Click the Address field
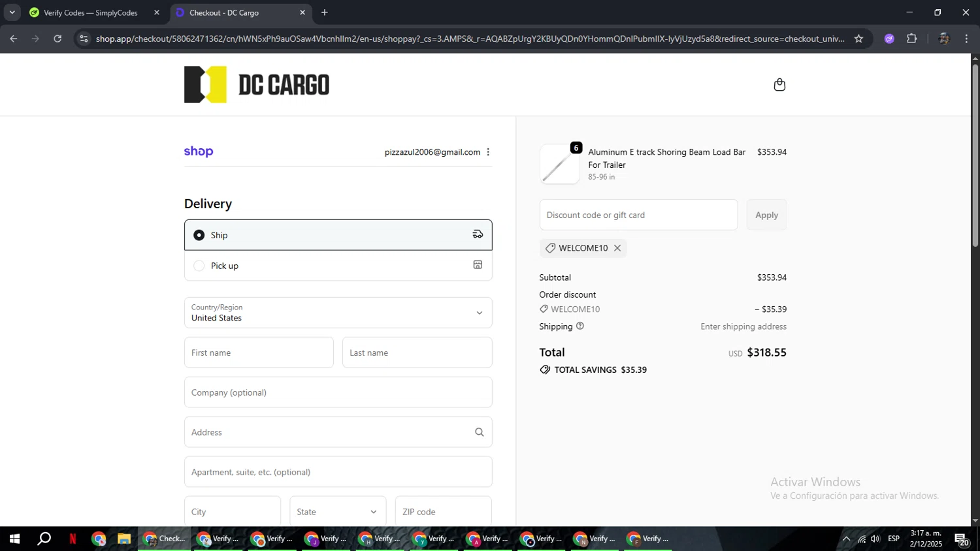This screenshot has height=551, width=980. (338, 432)
